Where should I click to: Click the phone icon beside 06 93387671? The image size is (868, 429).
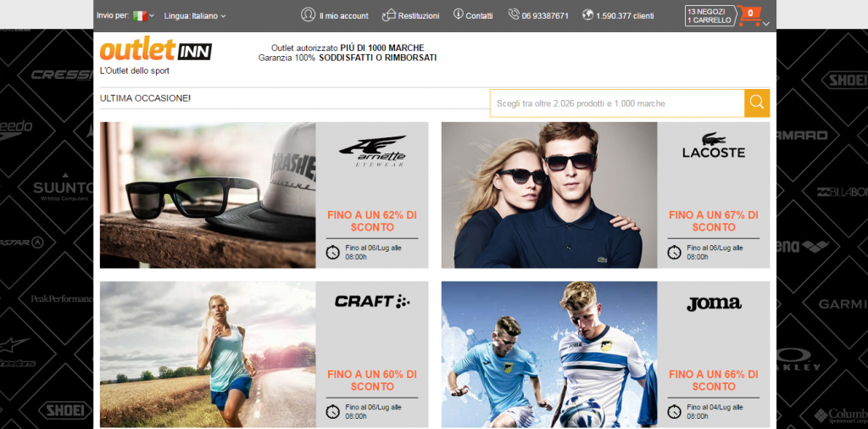coord(514,14)
